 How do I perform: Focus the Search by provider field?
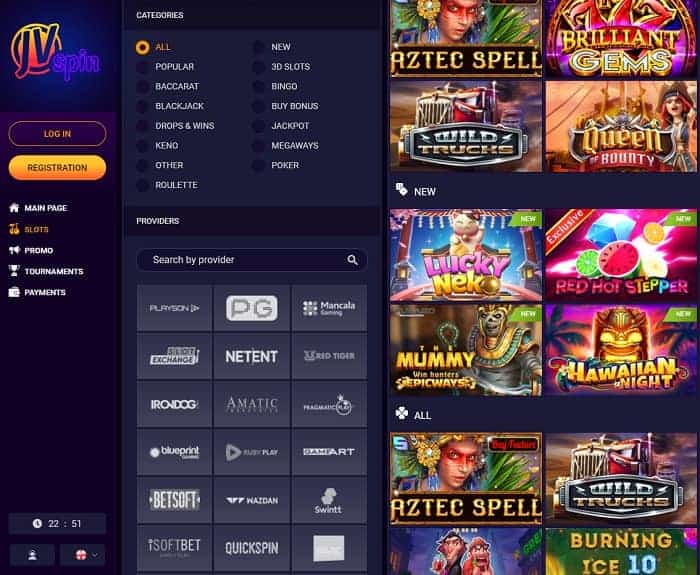(x=252, y=260)
